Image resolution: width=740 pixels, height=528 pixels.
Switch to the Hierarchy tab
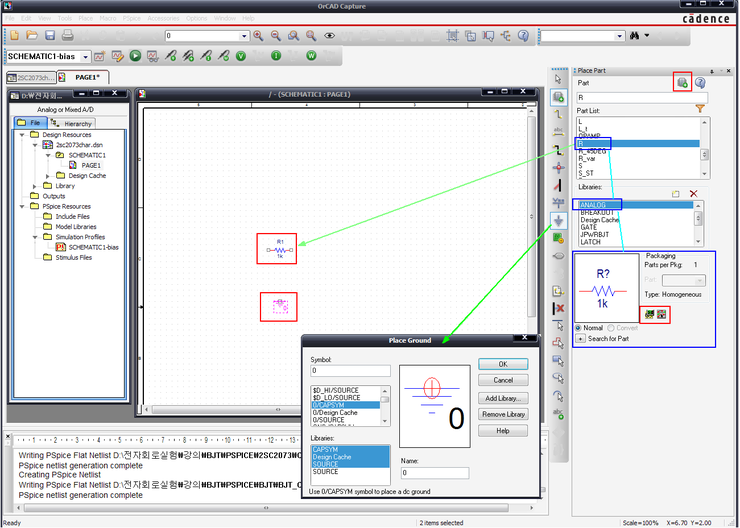point(66,122)
